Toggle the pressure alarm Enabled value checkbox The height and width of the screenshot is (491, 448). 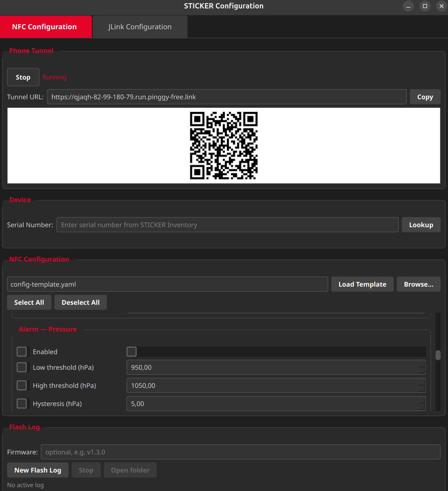pos(132,352)
